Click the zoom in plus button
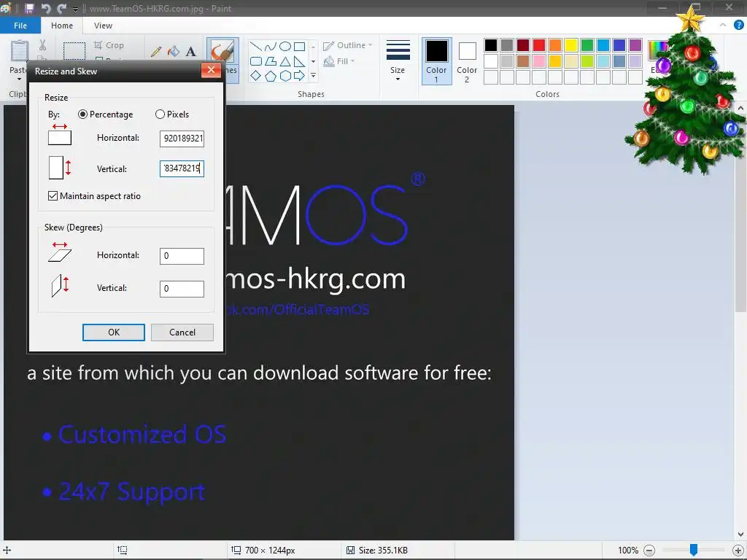 738,551
